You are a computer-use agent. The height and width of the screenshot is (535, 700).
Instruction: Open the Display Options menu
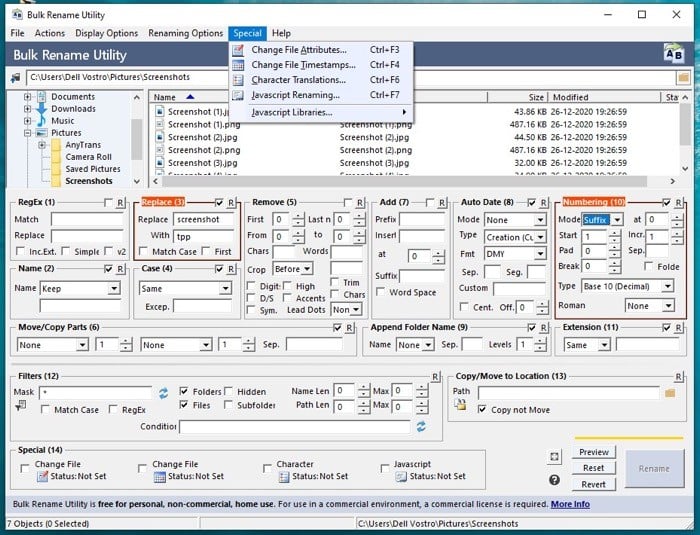106,33
